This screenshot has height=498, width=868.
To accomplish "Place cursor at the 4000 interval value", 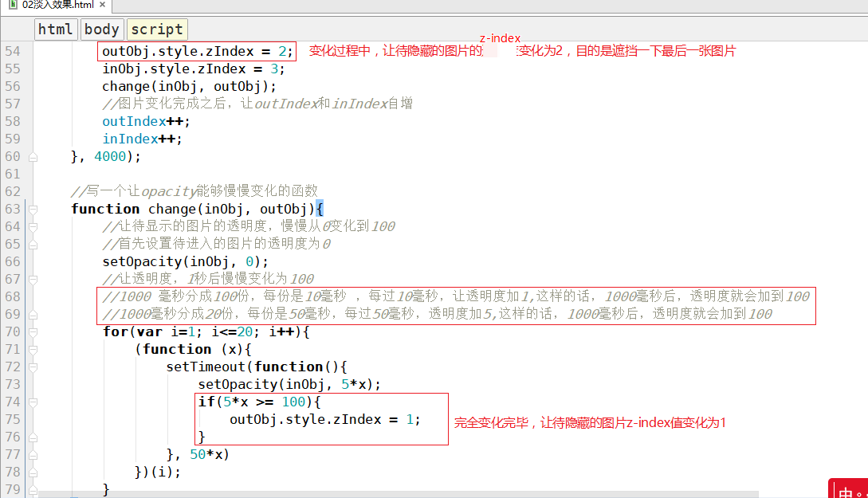I will 109,157.
